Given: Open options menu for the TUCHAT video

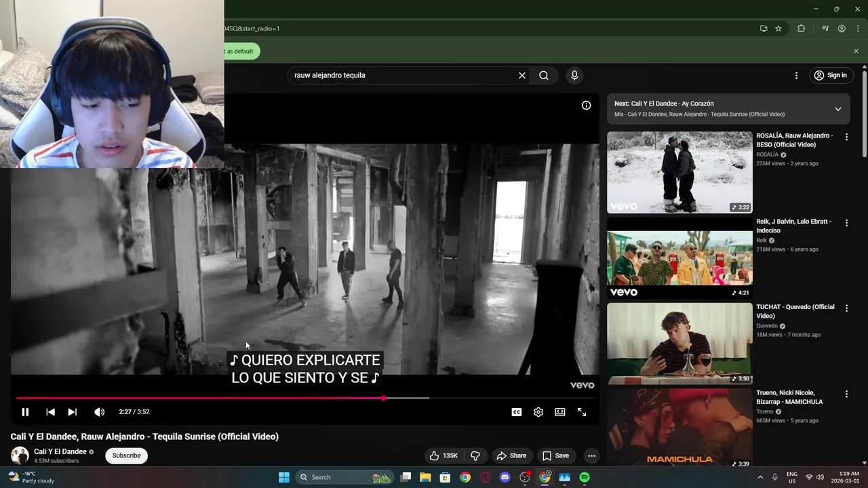Looking at the screenshot, I should pos(846,308).
